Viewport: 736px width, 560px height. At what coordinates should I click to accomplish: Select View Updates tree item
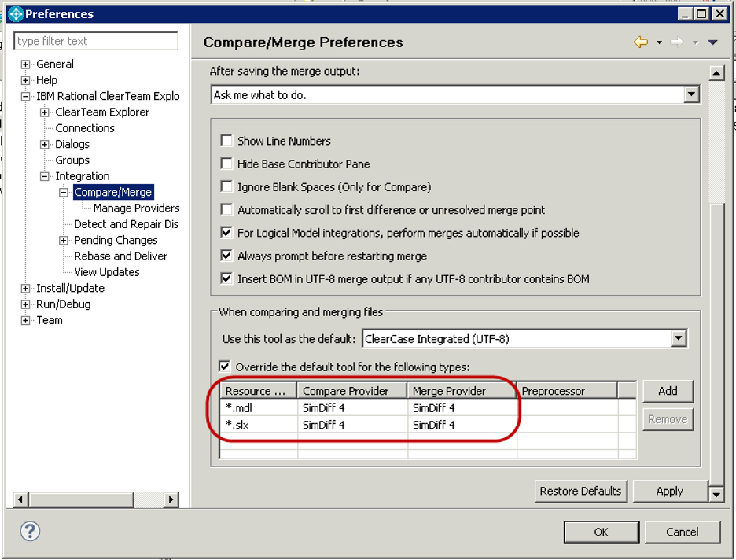107,272
